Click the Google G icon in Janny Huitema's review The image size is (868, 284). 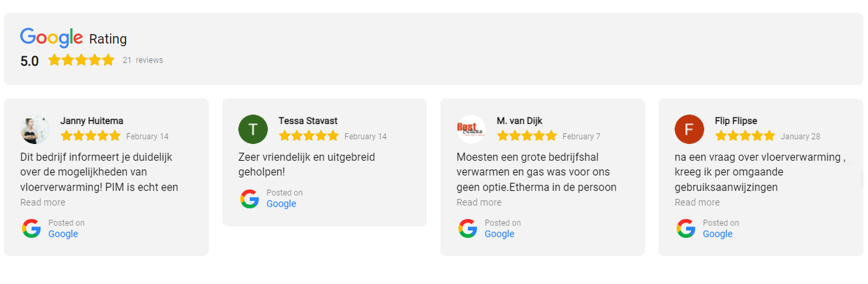(31, 229)
